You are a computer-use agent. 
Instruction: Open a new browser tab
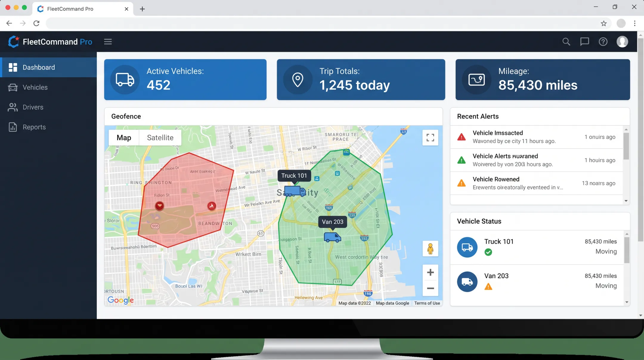click(142, 9)
